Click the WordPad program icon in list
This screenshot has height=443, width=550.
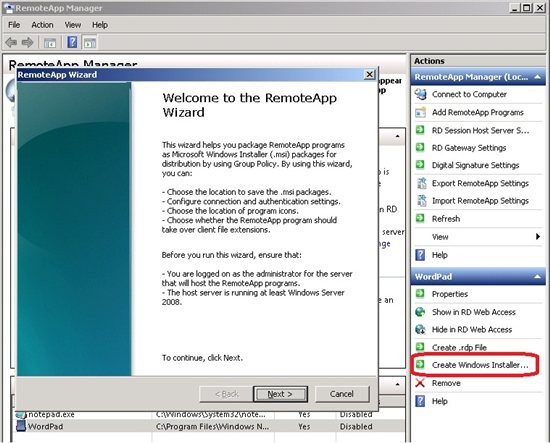(x=21, y=426)
